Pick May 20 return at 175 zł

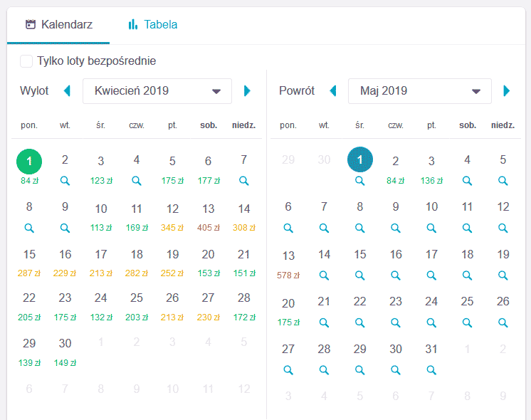[x=288, y=312]
